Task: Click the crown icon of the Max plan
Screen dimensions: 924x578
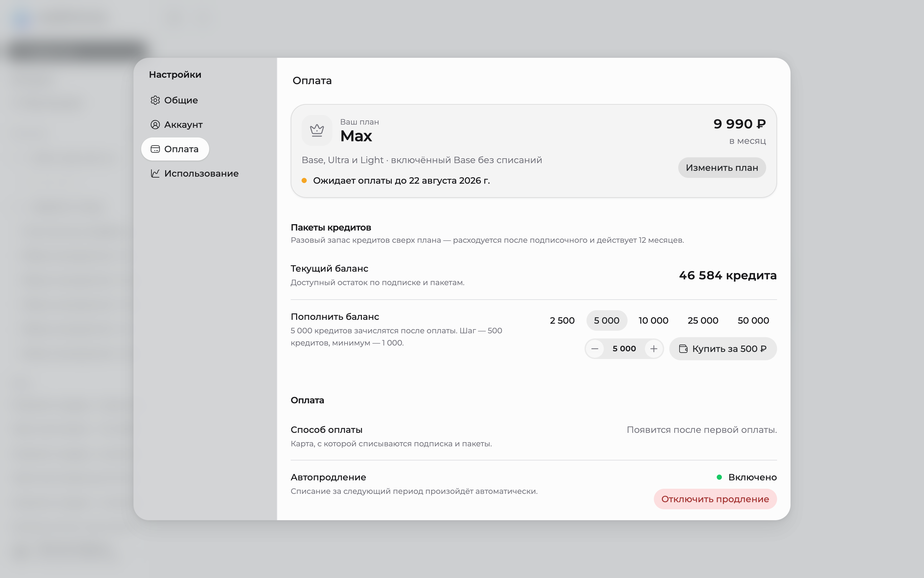Action: pos(317,130)
